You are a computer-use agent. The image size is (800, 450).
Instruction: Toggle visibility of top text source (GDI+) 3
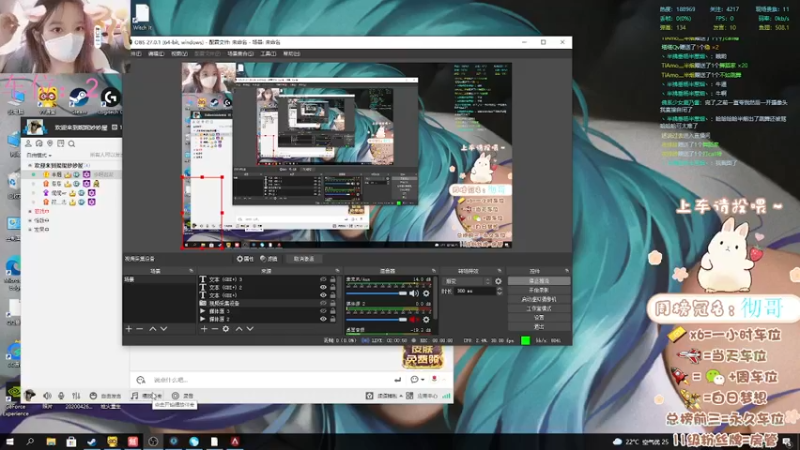click(323, 280)
